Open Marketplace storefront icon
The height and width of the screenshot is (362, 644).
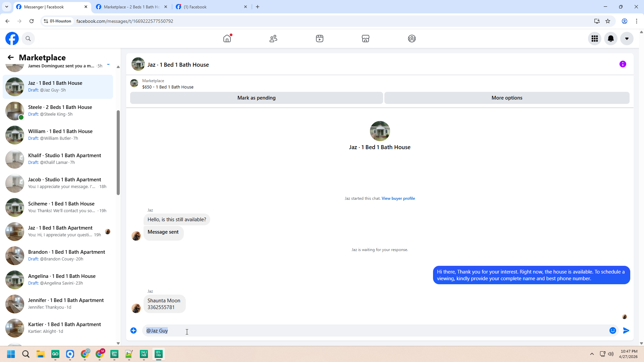pos(366,39)
